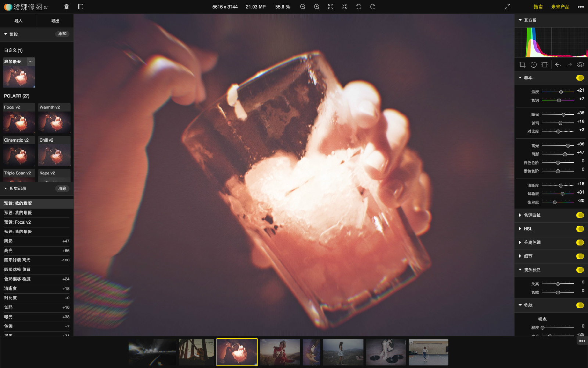Turn off the HSL panel toggle
Screen dimensions: 588x368
580,229
